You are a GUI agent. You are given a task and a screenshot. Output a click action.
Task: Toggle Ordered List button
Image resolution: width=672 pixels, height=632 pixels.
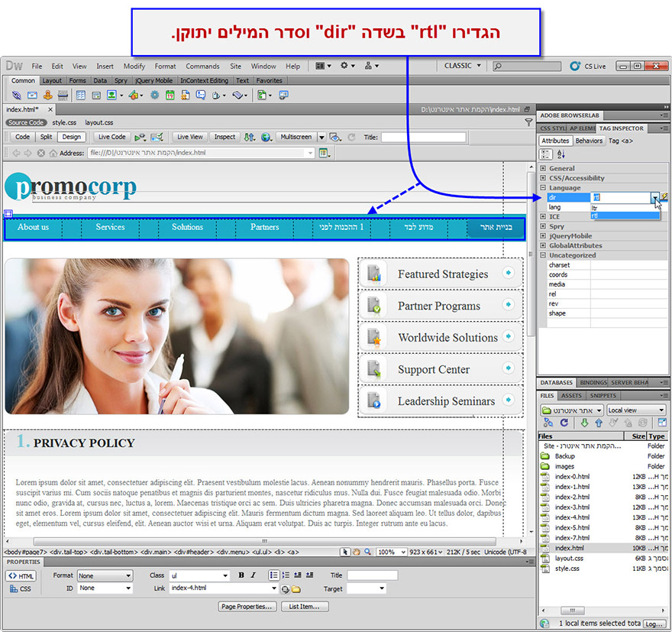286,575
